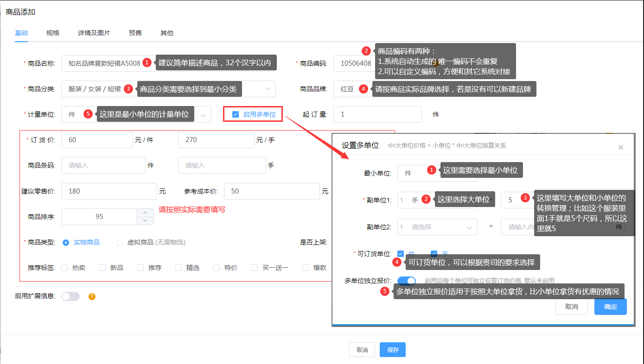Select the 虚拟商品 radio option
The image size is (644, 364).
[x=120, y=242]
